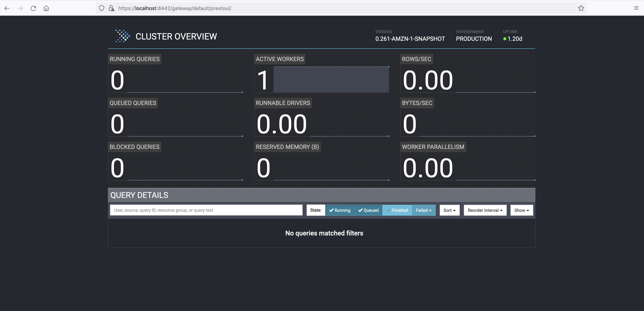Image resolution: width=644 pixels, height=311 pixels.
Task: Click the Presto logo icon
Action: 122,36
